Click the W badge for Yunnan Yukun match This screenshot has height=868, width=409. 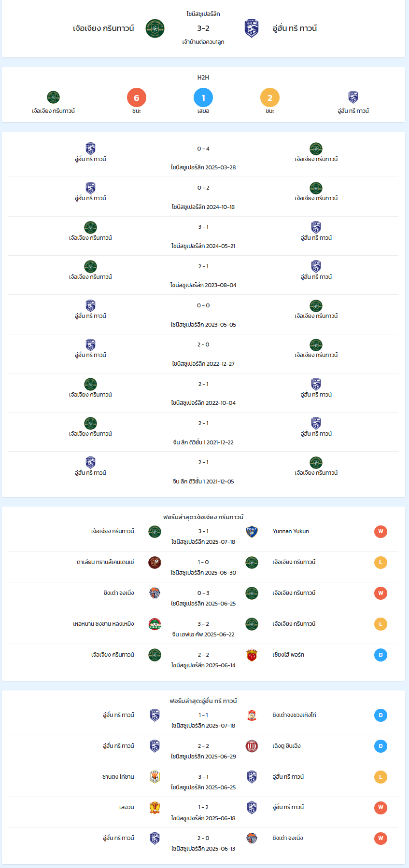click(x=381, y=532)
